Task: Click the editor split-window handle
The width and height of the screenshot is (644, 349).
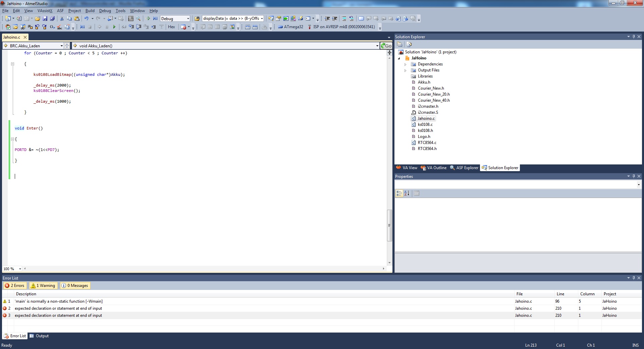Action: (389, 53)
